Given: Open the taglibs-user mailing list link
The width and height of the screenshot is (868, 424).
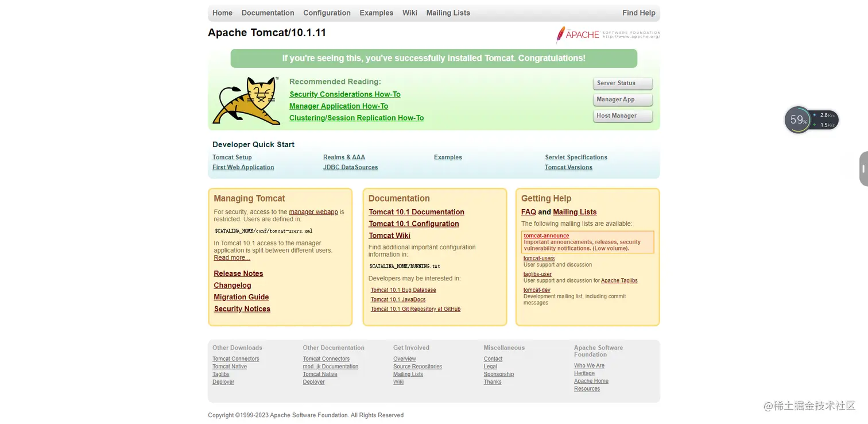Looking at the screenshot, I should click(537, 274).
